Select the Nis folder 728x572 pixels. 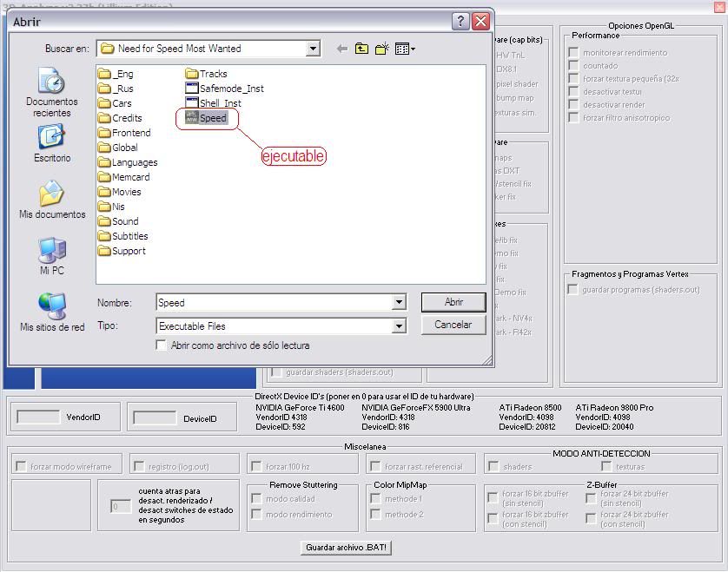pyautogui.click(x=111, y=207)
